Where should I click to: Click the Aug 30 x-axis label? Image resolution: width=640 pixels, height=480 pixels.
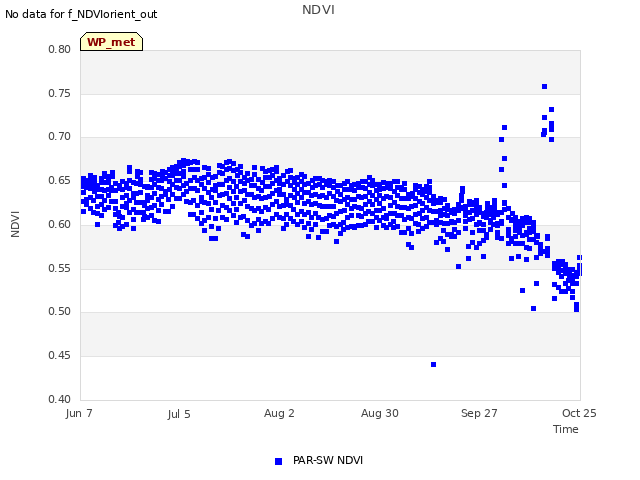pos(380,413)
